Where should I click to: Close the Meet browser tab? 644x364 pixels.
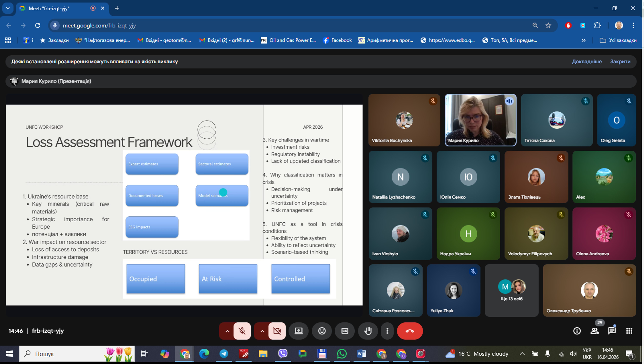(x=103, y=8)
